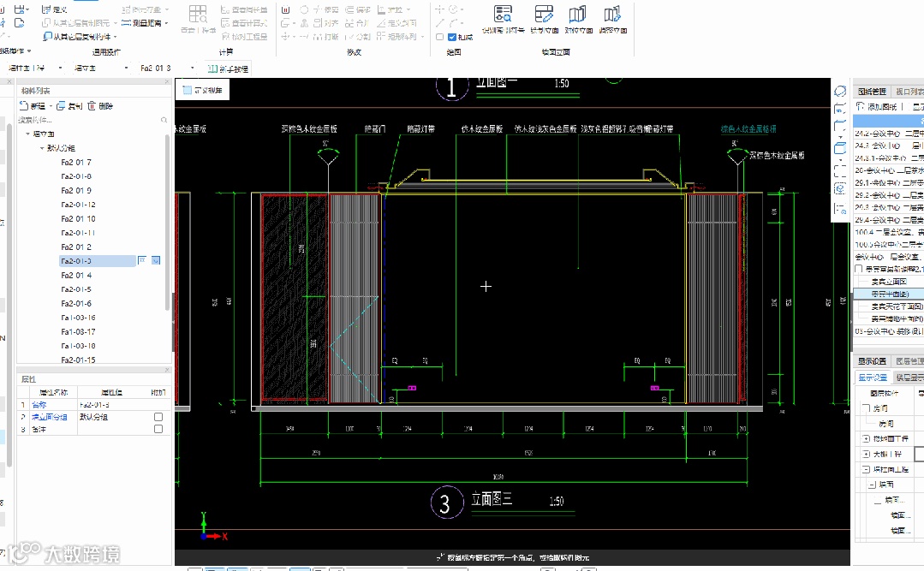This screenshot has width=924, height=571.
Task: Select Fa2-01-8 in the component tree
Action: coord(76,176)
